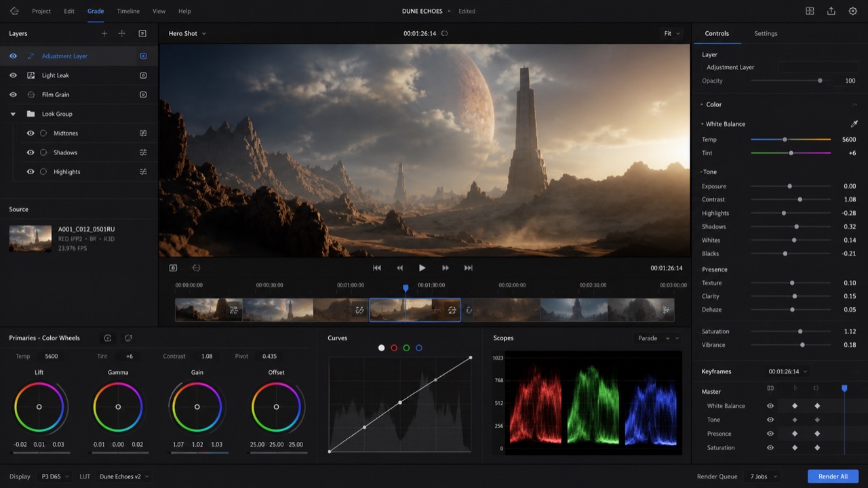The image size is (868, 488).
Task: Select the green curve channel
Action: [x=406, y=348]
